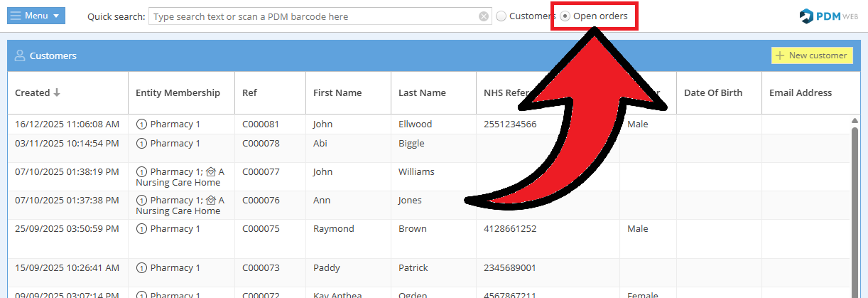Select the Customers radio button
The image size is (868, 298).
point(501,16)
